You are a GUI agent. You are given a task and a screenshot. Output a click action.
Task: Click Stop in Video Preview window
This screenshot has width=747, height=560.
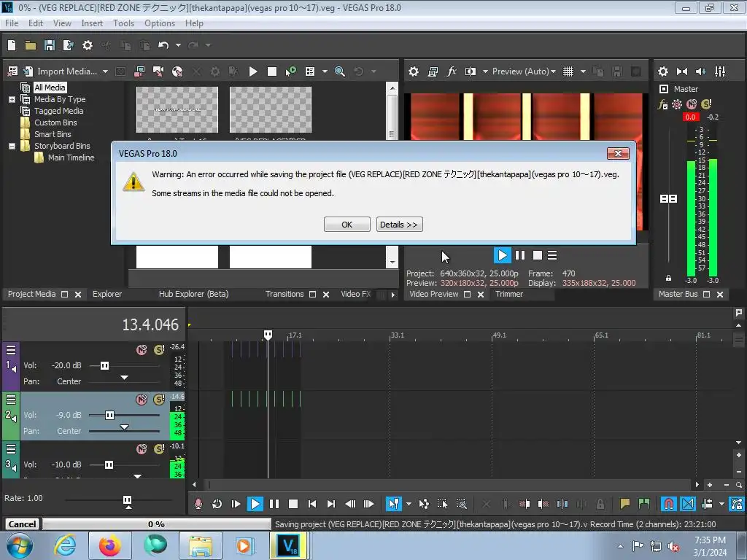pos(538,256)
